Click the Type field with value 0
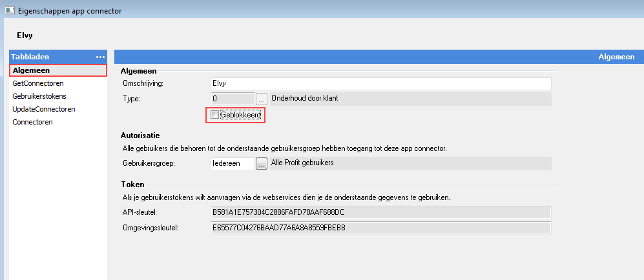644x280 pixels. point(232,99)
